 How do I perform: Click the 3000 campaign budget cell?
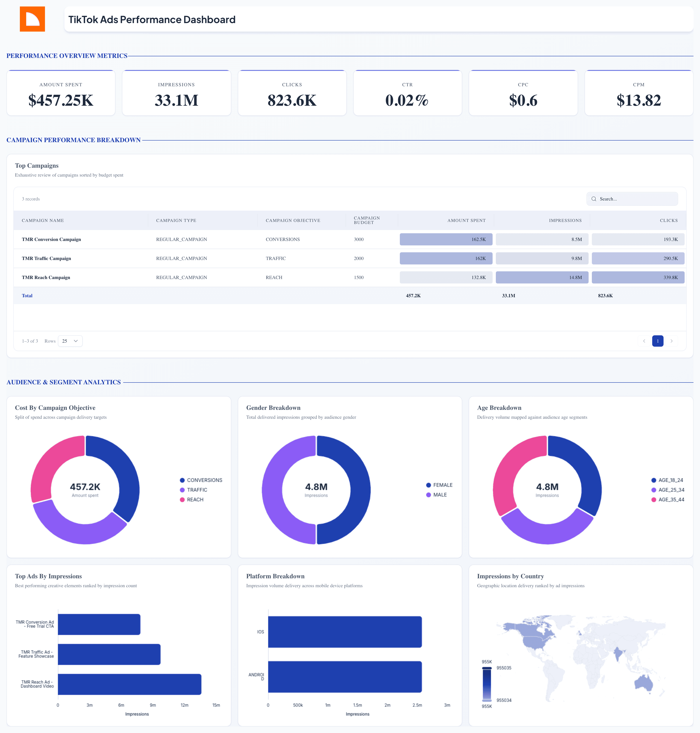359,240
